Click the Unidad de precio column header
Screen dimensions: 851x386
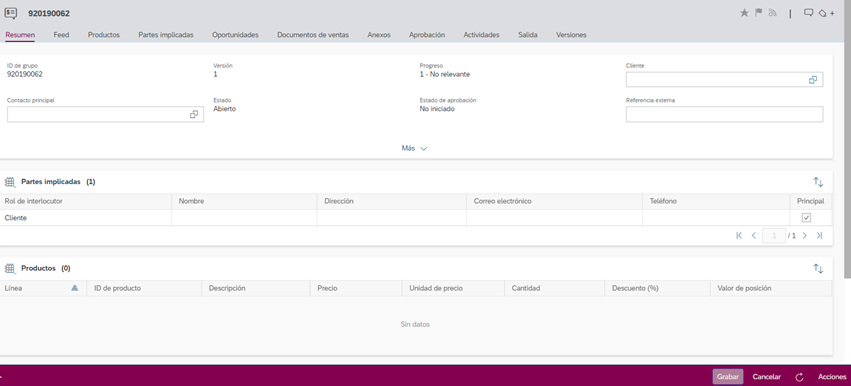click(453, 288)
